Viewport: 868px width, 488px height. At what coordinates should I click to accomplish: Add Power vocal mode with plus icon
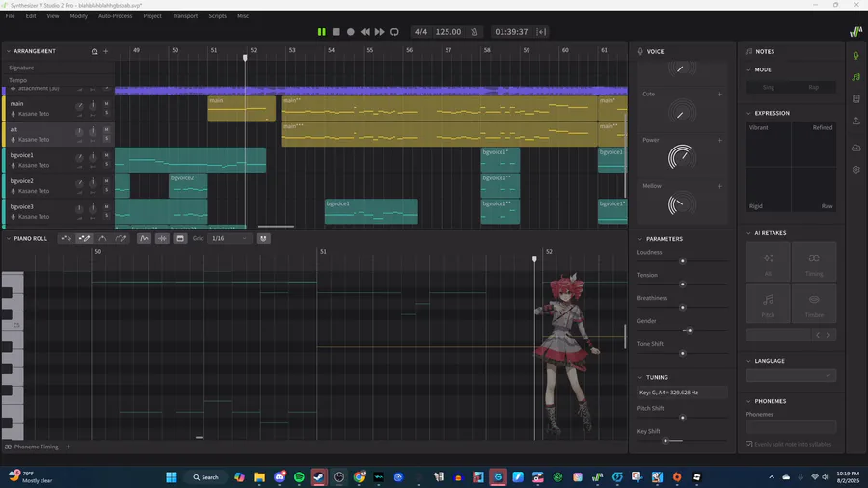click(x=719, y=140)
